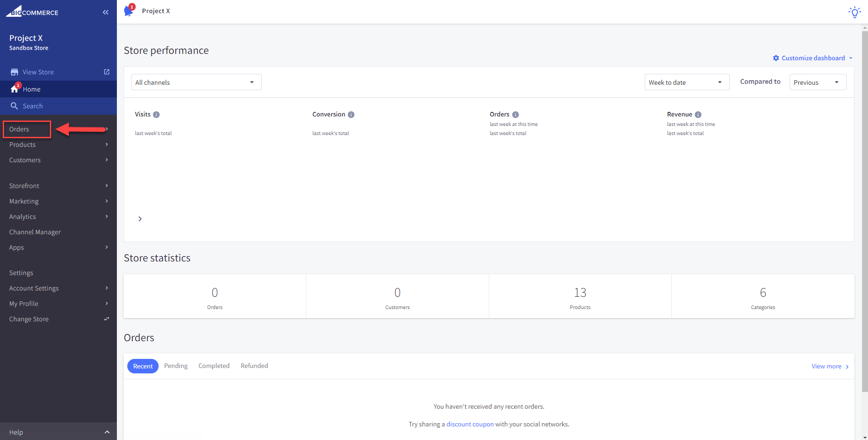
Task: Click the Project X store name heading
Action: [26, 38]
